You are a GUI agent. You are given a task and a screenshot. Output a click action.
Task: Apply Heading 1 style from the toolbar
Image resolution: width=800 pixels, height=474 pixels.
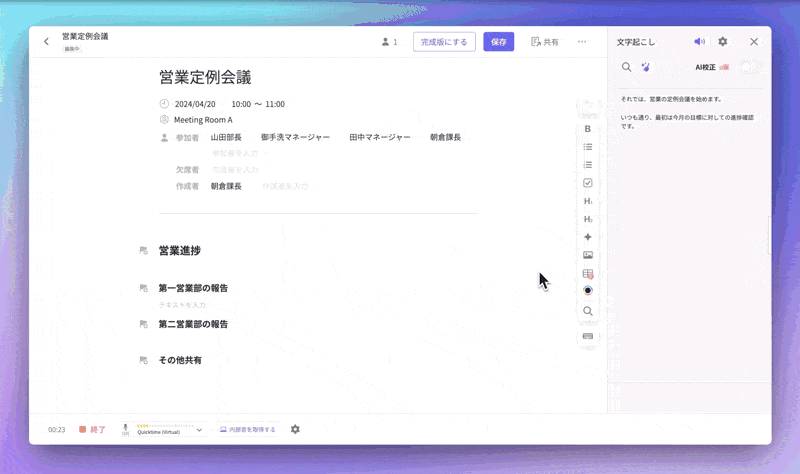588,201
